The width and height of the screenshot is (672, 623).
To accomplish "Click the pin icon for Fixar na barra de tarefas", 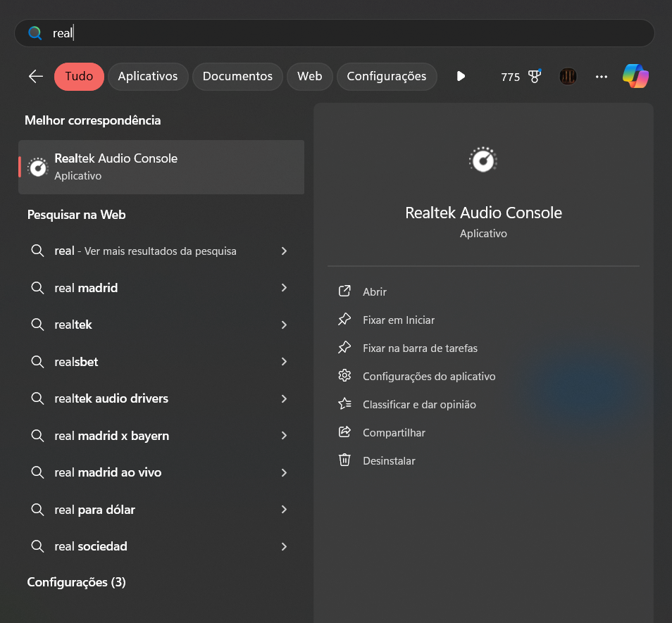I will (x=344, y=348).
